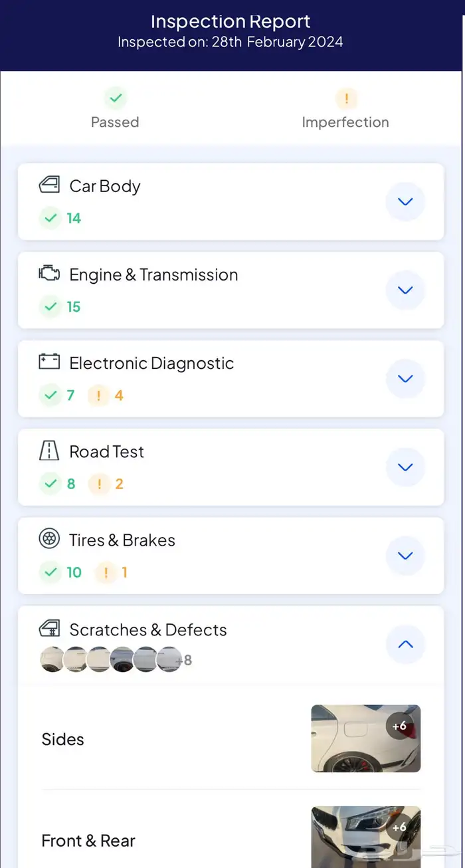
Task: Click Tires & Brakes' orange 1 imperfection badge
Action: 112,572
